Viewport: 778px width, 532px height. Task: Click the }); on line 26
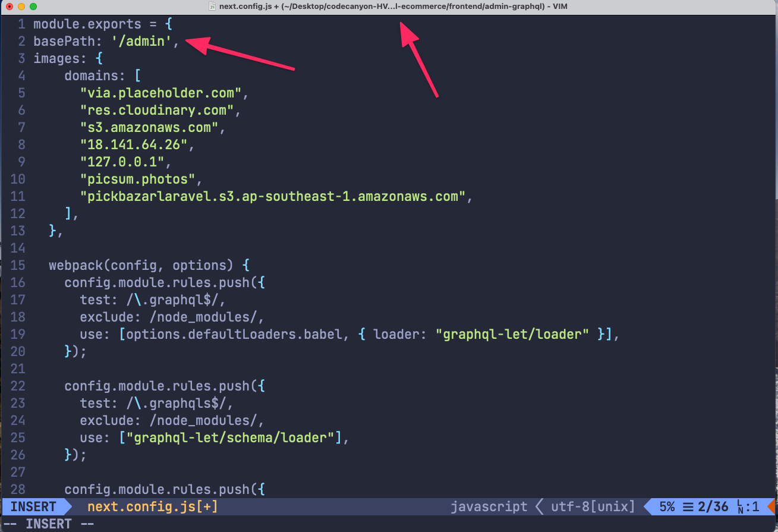[75, 455]
